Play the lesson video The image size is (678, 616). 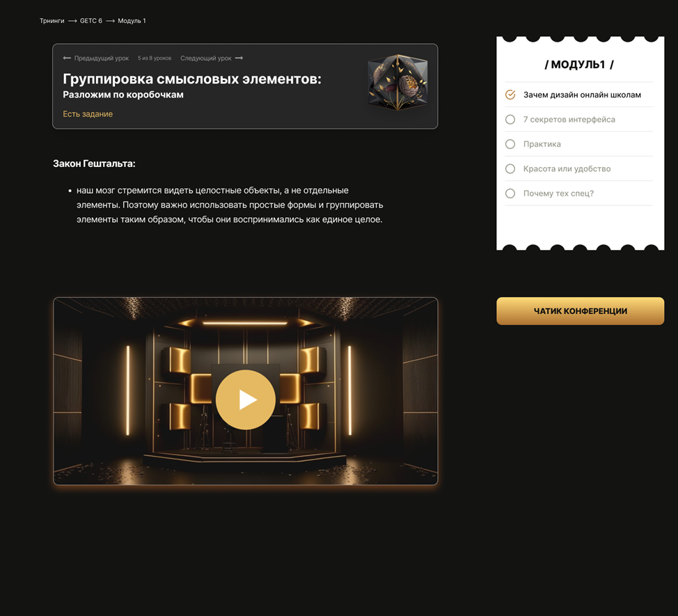[246, 400]
